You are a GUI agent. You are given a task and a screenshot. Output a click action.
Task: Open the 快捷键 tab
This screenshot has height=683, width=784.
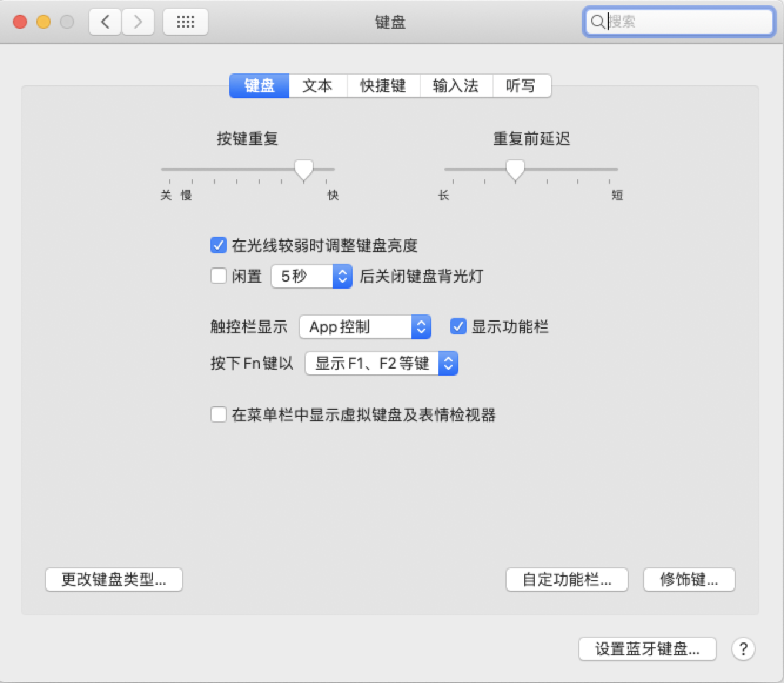383,86
